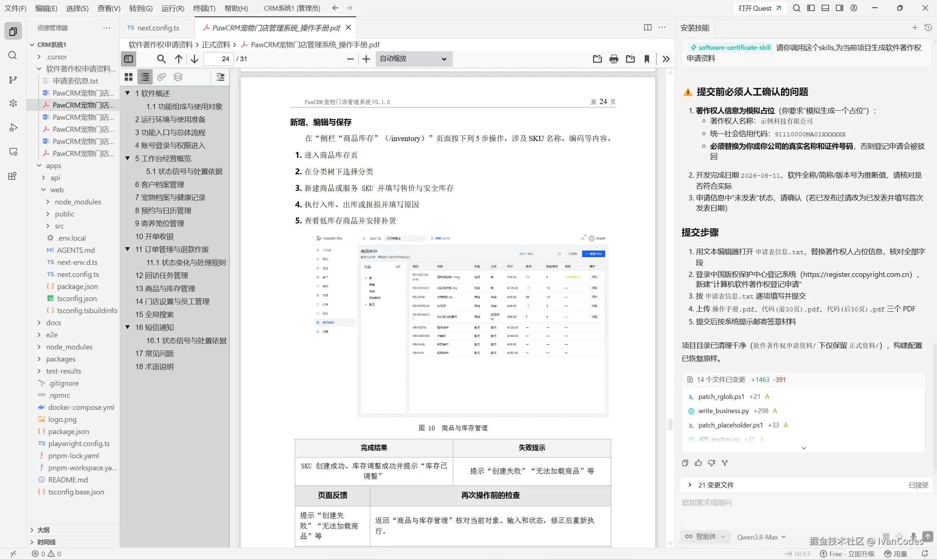Click the PDF save/download icon

click(630, 59)
